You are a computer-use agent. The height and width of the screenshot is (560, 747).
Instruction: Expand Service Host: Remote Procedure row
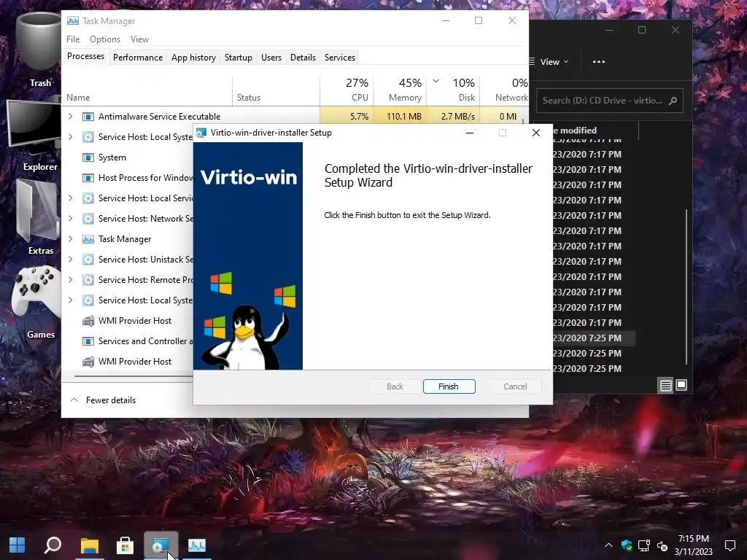point(71,279)
